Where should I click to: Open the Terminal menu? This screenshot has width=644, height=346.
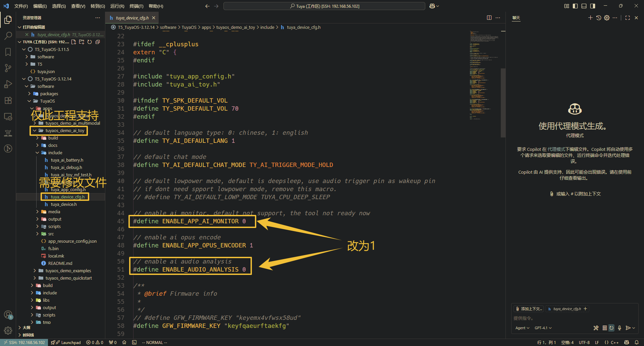coord(136,6)
